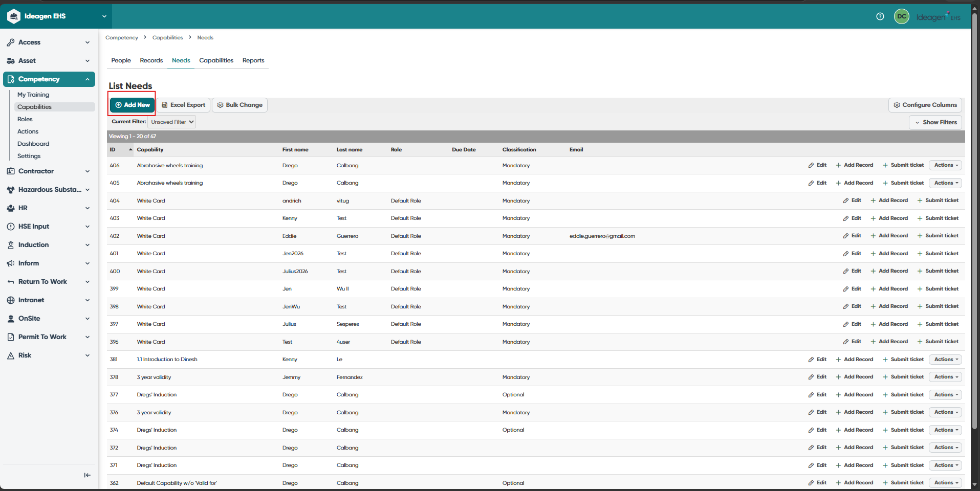
Task: Expand Show Filters panel
Action: (935, 122)
